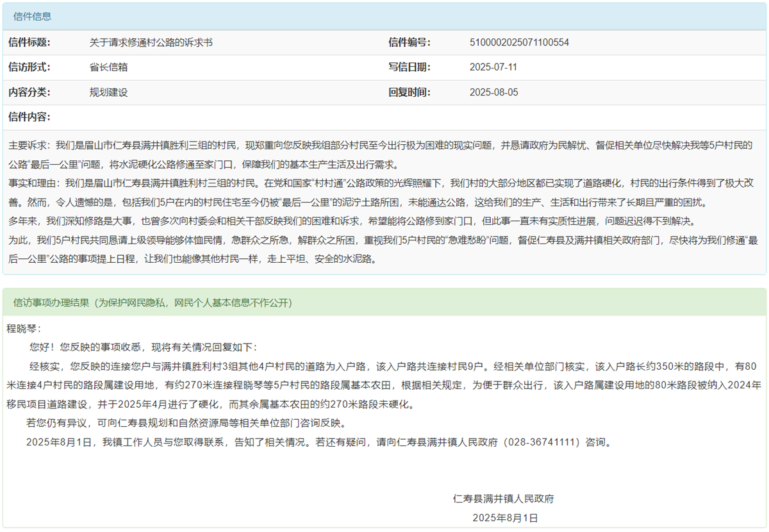Click the 写信日期 value 2025-07-11
769x532 pixels.
click(493, 67)
